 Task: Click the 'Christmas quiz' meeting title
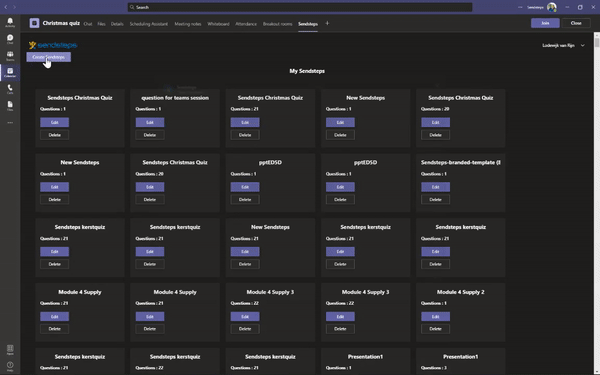[61, 23]
